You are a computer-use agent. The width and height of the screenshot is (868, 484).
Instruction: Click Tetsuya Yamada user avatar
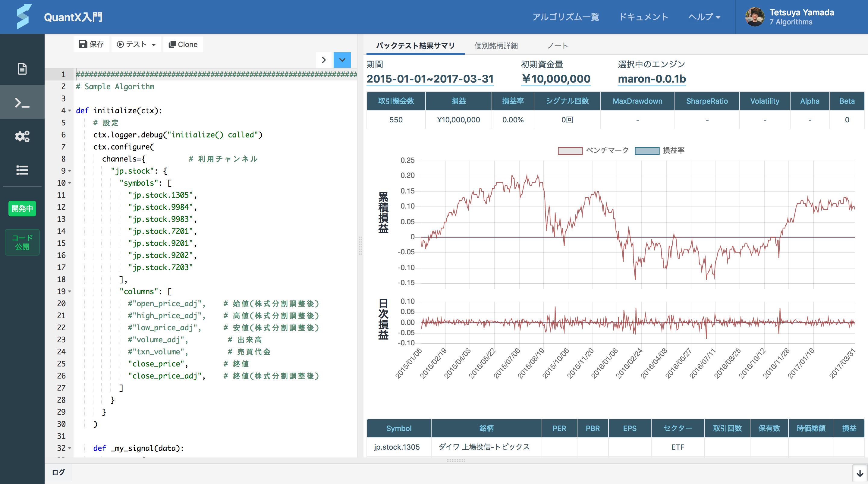click(754, 17)
